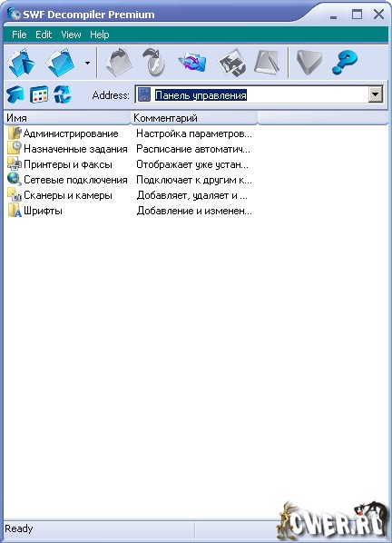The width and height of the screenshot is (392, 543).
Task: Click the comment 'Отображает уже устан...'
Action: tap(192, 164)
